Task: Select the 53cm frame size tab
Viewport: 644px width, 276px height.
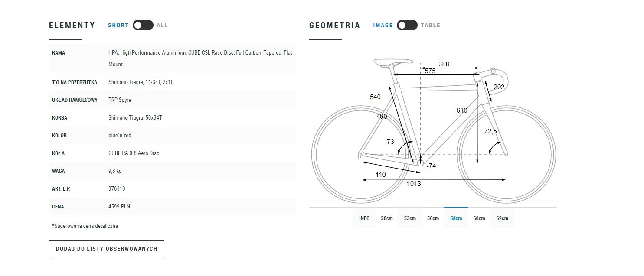Action: click(410, 218)
